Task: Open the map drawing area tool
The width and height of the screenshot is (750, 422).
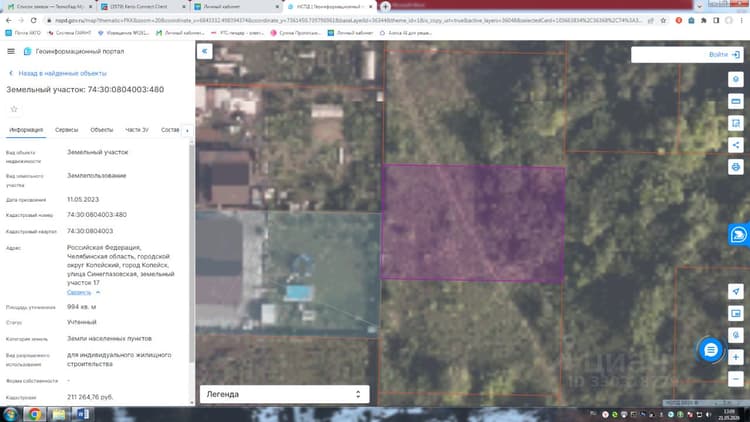Action: coord(736,123)
